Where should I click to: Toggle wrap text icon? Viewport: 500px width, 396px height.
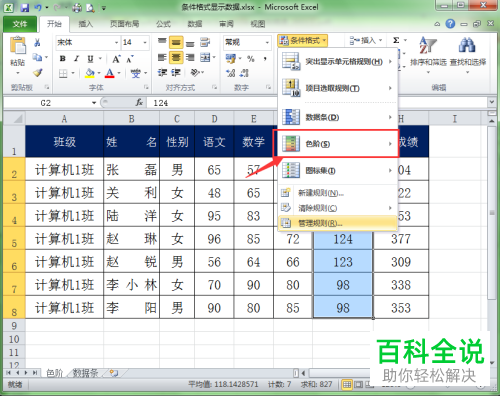tap(205, 42)
